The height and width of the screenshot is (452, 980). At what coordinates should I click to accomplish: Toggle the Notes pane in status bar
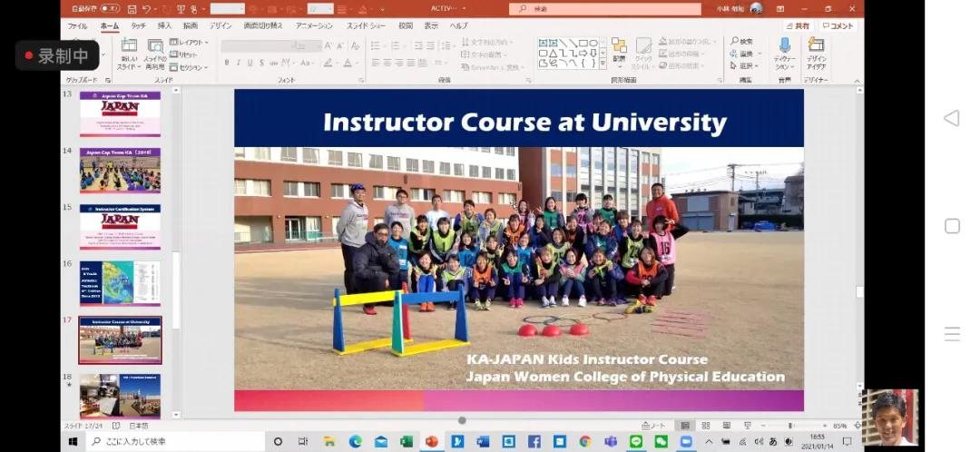pyautogui.click(x=653, y=426)
